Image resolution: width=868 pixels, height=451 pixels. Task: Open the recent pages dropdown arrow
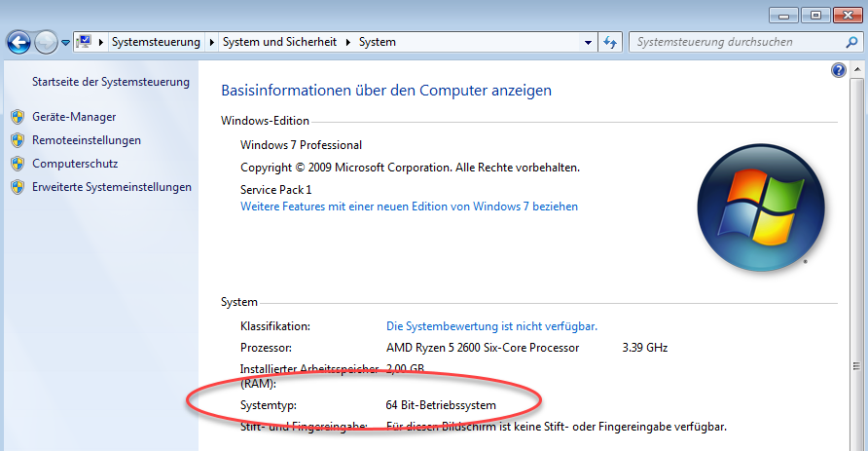point(65,43)
